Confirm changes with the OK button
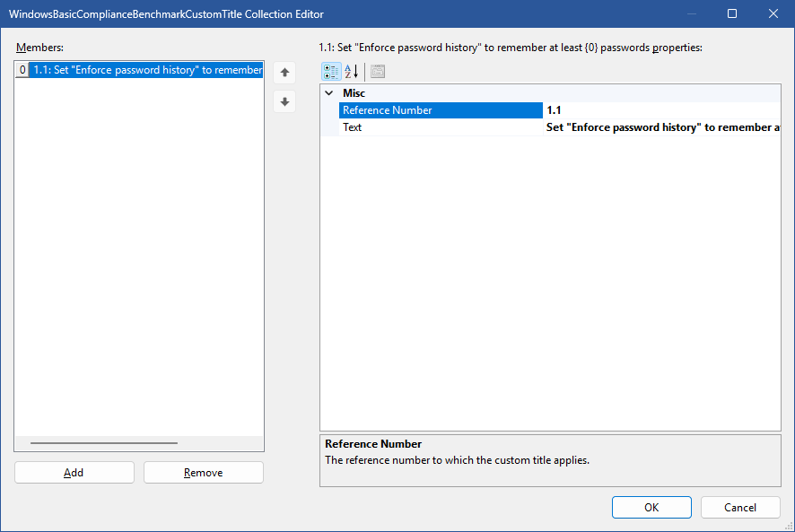795x532 pixels. pos(651,508)
